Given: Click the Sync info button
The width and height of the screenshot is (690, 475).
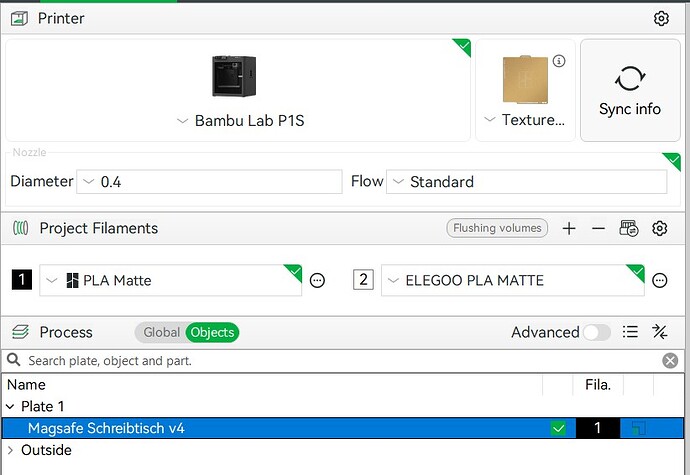Looking at the screenshot, I should pos(630,90).
